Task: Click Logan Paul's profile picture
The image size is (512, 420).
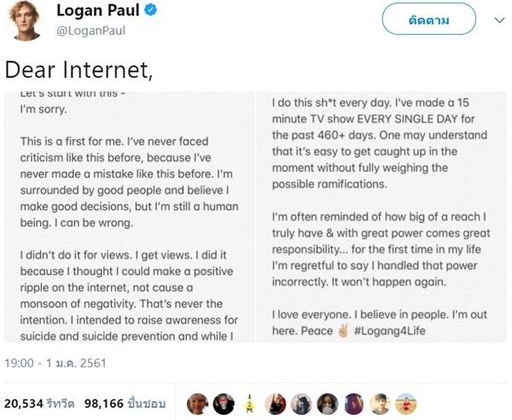Action: tap(26, 22)
